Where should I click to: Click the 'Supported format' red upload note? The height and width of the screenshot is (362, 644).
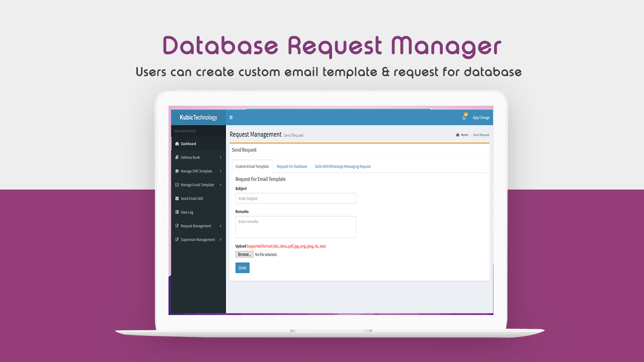click(x=286, y=246)
